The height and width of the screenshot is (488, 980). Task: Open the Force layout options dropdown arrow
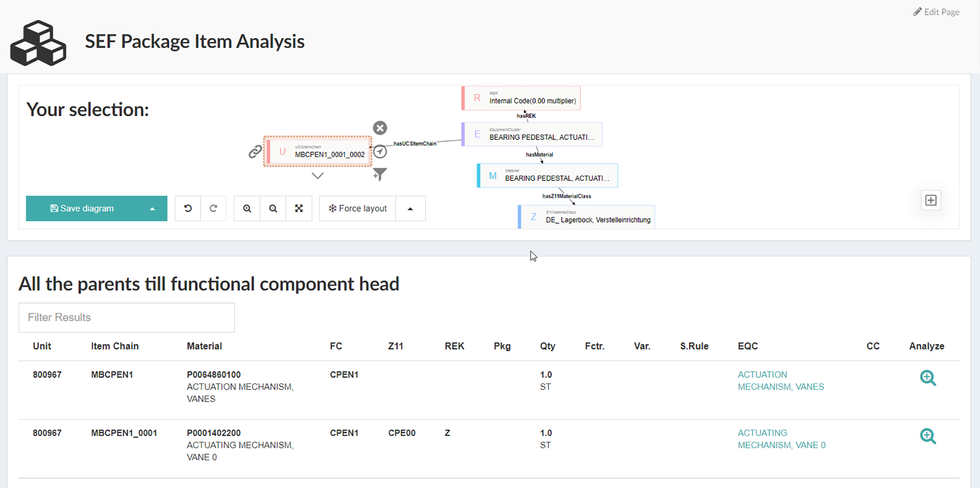tap(410, 208)
